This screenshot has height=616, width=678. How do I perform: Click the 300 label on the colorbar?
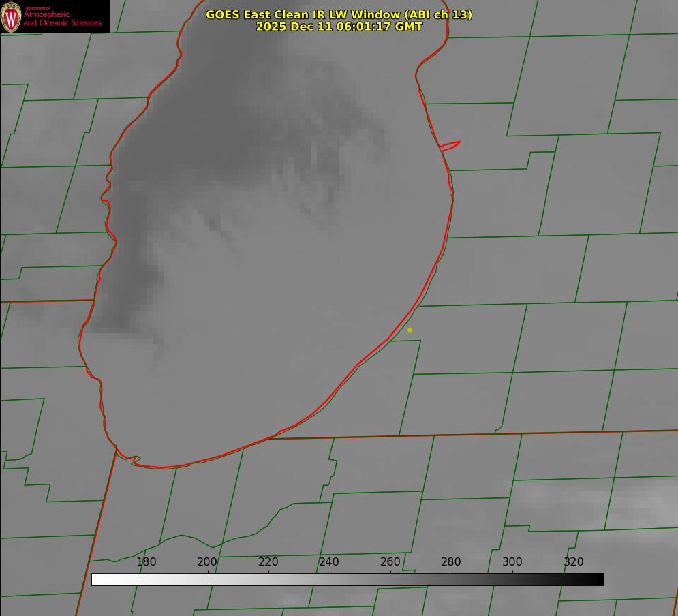click(x=512, y=562)
